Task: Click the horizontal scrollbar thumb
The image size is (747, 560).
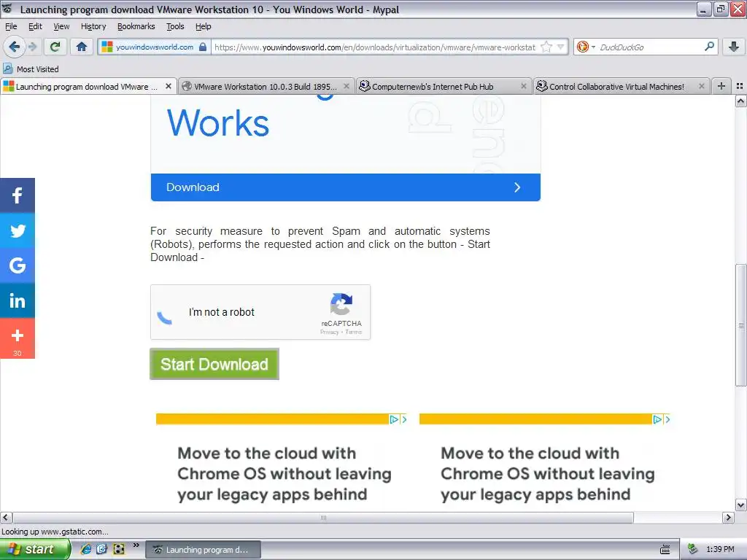Action: (323, 518)
